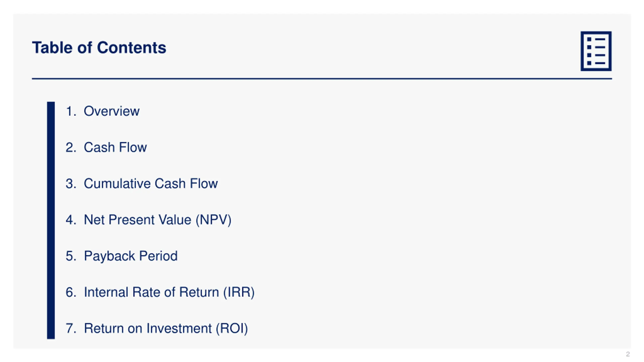This screenshot has width=644, height=362.
Task: Click the list document icon beside the title
Action: [x=596, y=51]
